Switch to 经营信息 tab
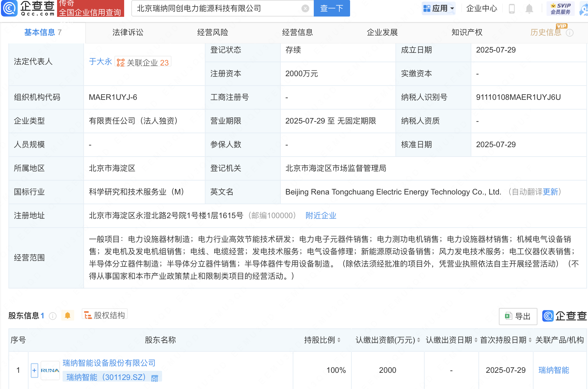This screenshot has height=389, width=588. tap(297, 32)
